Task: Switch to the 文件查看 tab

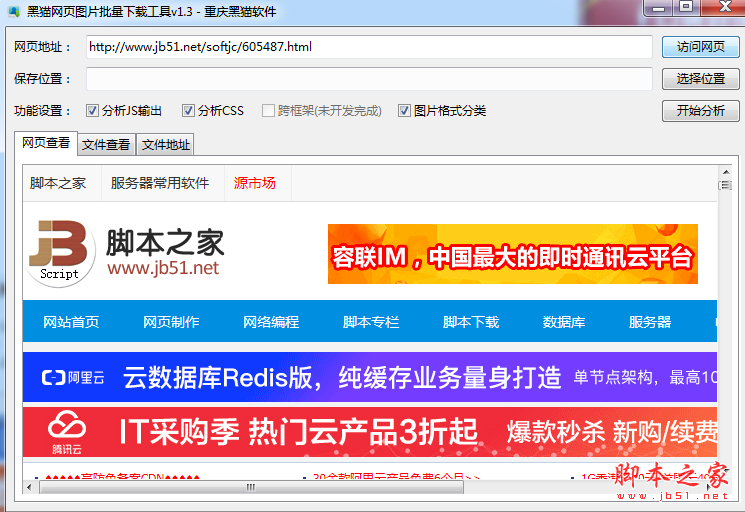Action: [106, 144]
